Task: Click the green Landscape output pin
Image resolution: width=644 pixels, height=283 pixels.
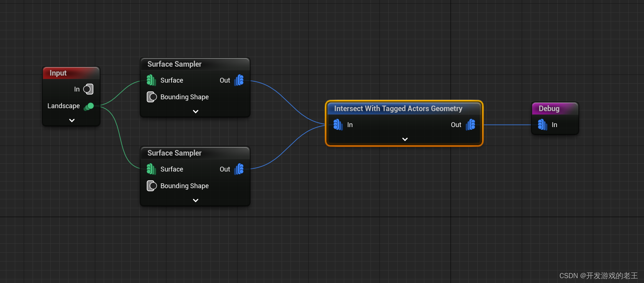Action: click(89, 106)
